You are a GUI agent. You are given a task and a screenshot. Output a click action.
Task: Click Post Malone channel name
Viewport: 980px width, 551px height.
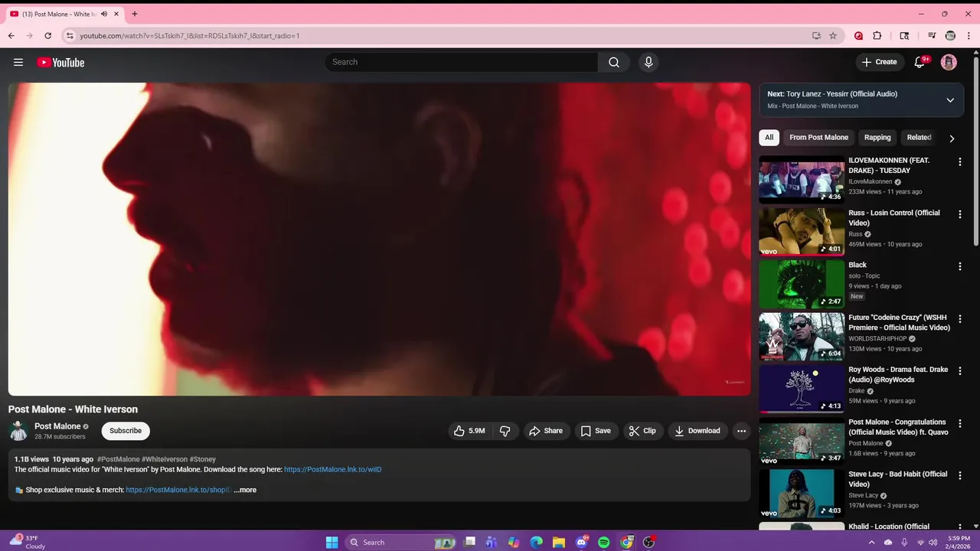pos(57,426)
